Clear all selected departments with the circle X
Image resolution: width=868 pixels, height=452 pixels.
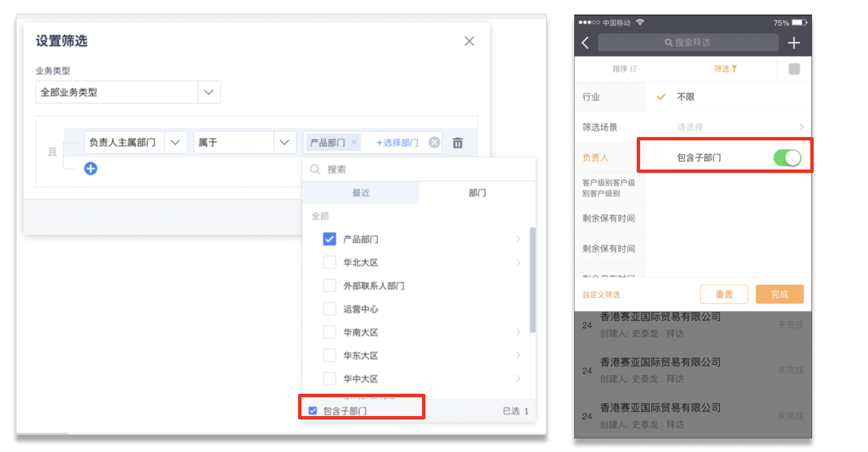(x=434, y=143)
